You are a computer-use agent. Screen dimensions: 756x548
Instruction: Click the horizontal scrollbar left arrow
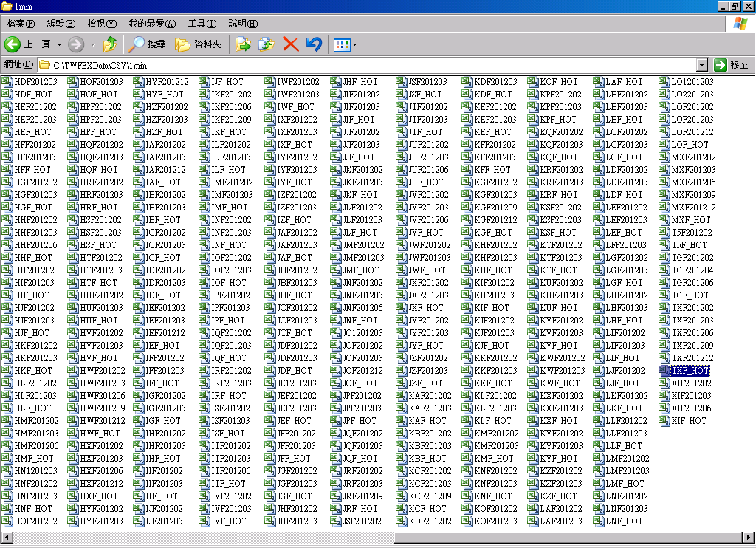[6, 537]
